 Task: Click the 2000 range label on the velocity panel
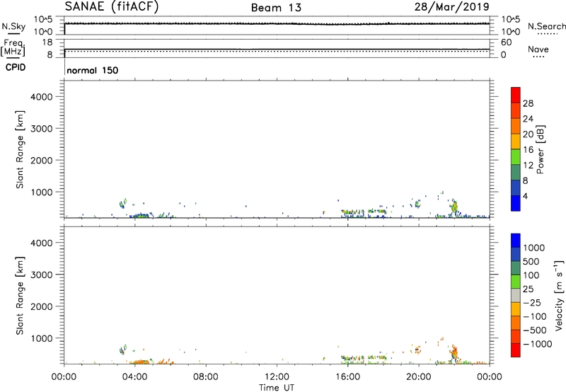tap(41, 306)
